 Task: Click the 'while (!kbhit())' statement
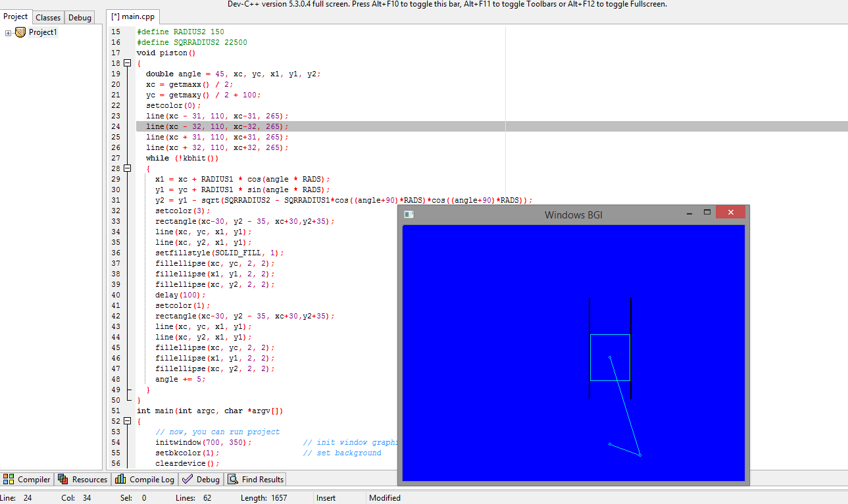182,158
